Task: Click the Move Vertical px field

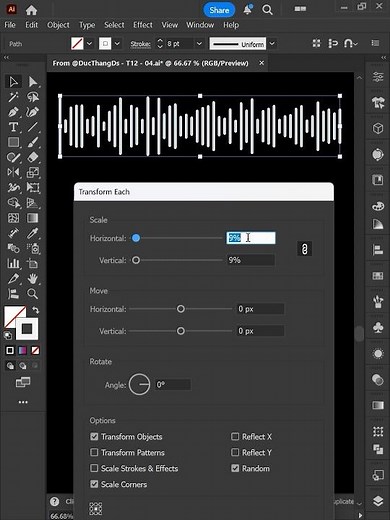Action: point(261,331)
